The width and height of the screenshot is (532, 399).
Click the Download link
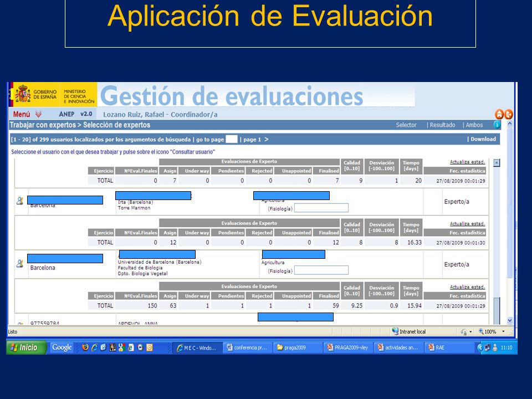coord(483,139)
